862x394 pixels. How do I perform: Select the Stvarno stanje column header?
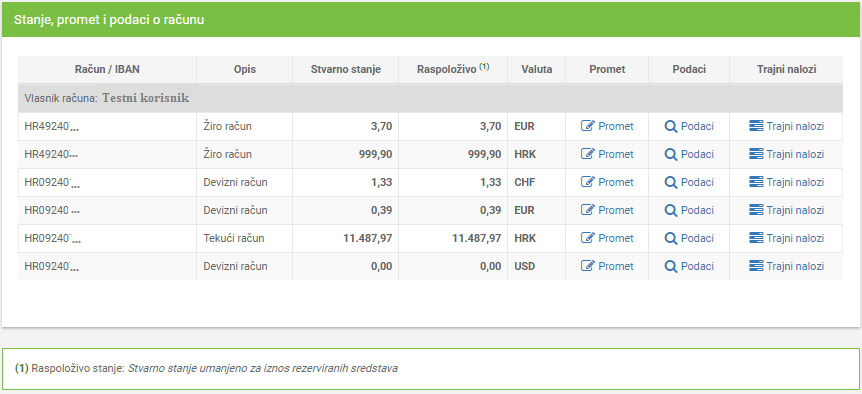tap(346, 70)
